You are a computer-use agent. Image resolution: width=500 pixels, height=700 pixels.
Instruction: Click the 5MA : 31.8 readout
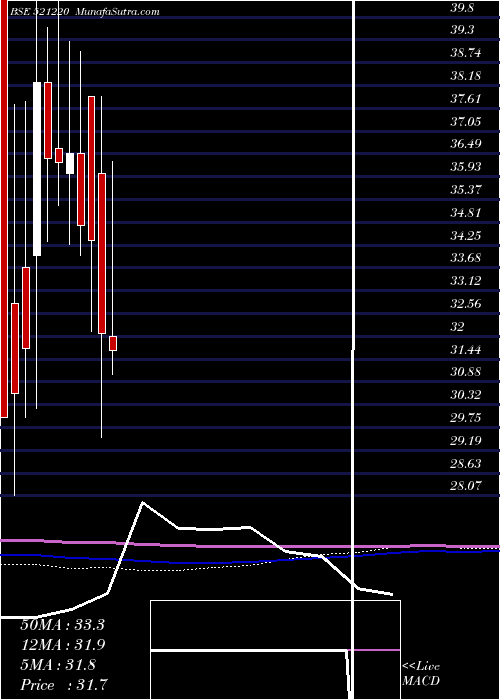pyautogui.click(x=58, y=665)
